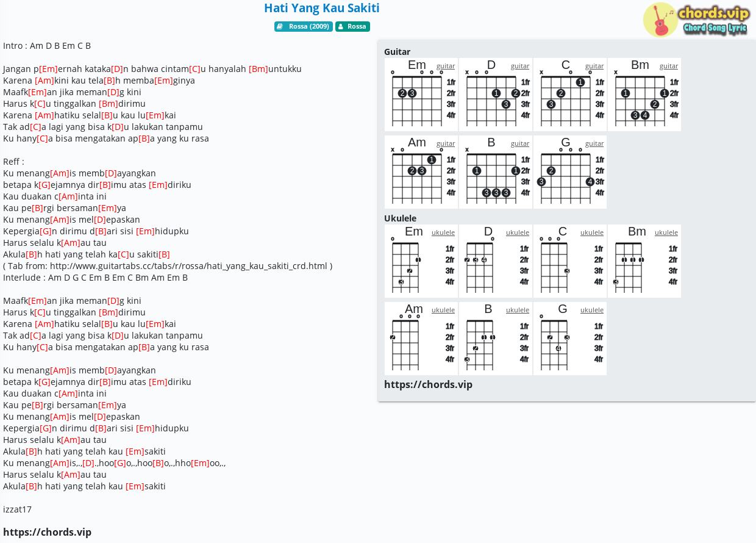The image size is (756, 543).
Task: Open the ukulele link beside Bm chord
Action: (x=666, y=232)
